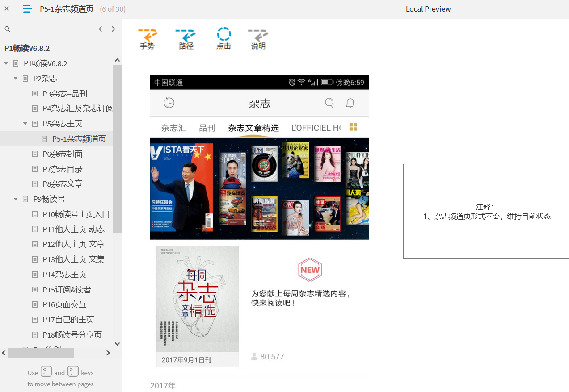569x392 pixels.
Task: Open page P17自己的主页
Action: tap(68, 320)
